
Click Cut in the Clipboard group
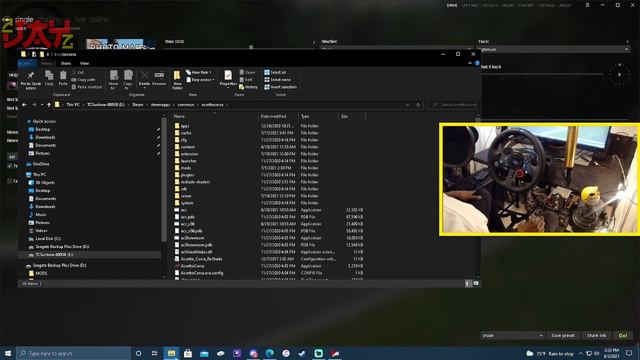click(78, 72)
